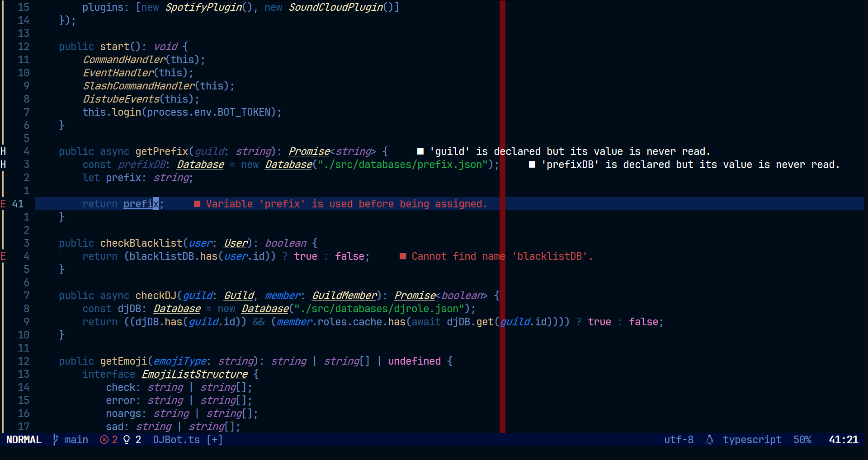Click the white square before 'guild' diagnostic
The width and height of the screenshot is (868, 460).
coord(420,151)
